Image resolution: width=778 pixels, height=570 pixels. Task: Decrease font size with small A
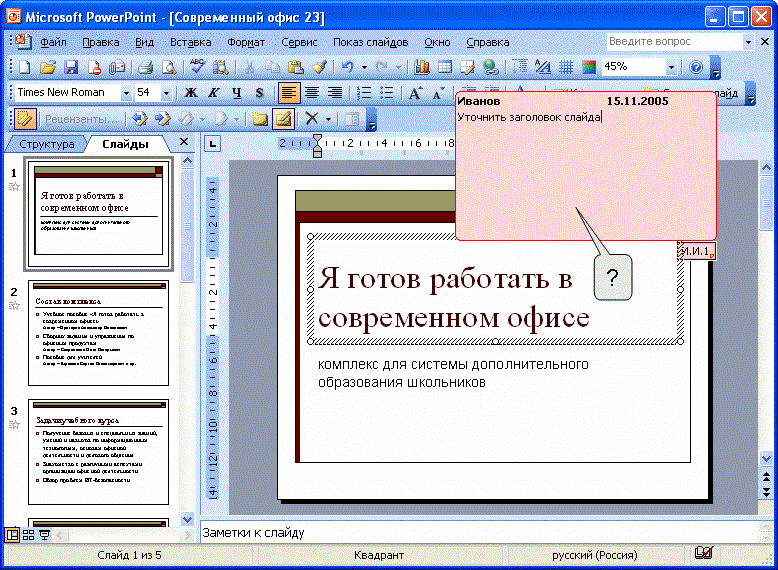click(437, 93)
